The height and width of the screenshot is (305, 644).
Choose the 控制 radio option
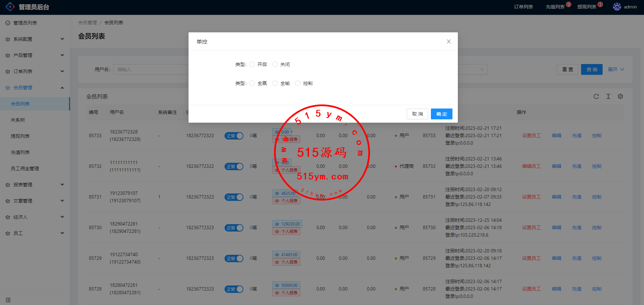tap(298, 83)
